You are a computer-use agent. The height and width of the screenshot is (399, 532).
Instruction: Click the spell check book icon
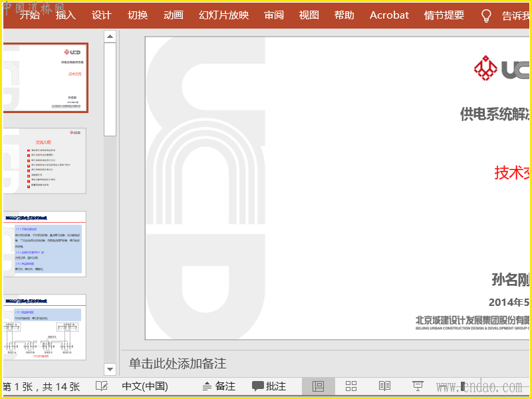pyautogui.click(x=102, y=386)
